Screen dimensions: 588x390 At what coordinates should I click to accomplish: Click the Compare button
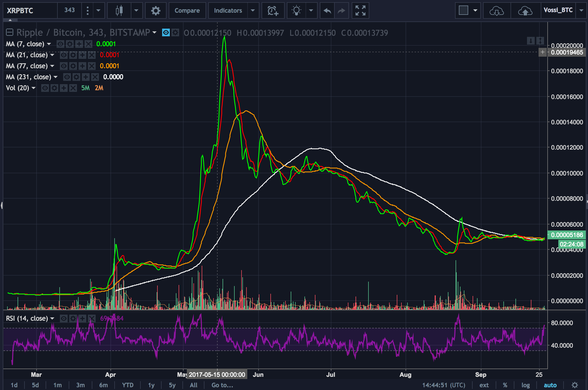187,11
